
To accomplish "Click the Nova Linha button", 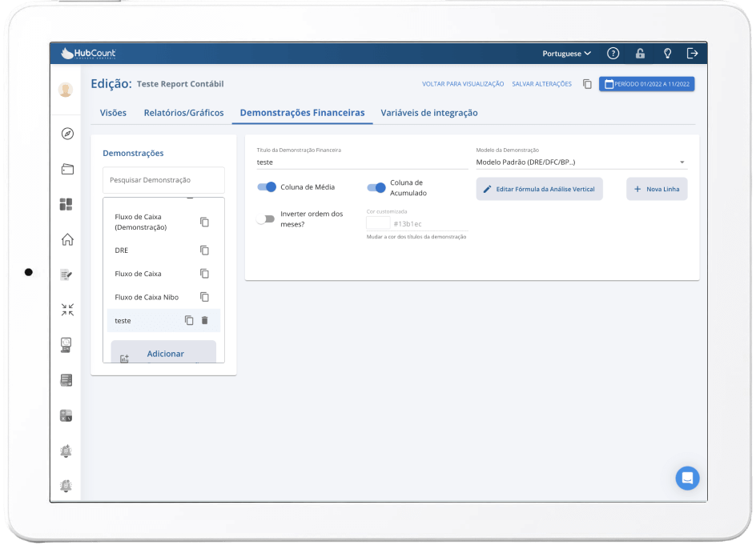I will point(657,189).
